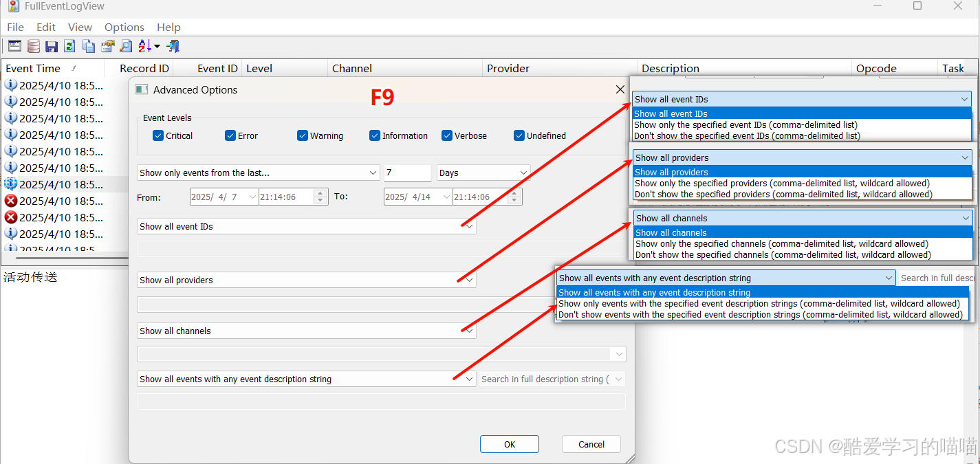This screenshot has width=980, height=464.
Task: Refresh the event list with the refresh icon
Action: (x=69, y=45)
